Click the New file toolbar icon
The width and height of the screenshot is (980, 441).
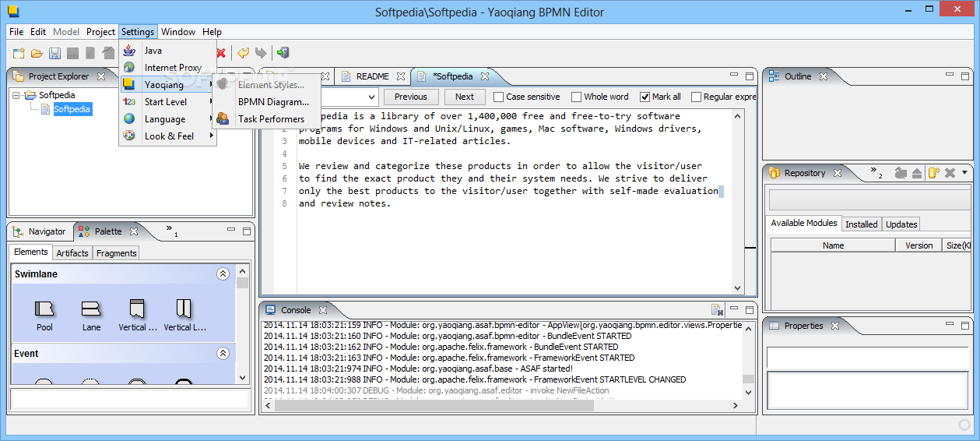click(x=19, y=53)
